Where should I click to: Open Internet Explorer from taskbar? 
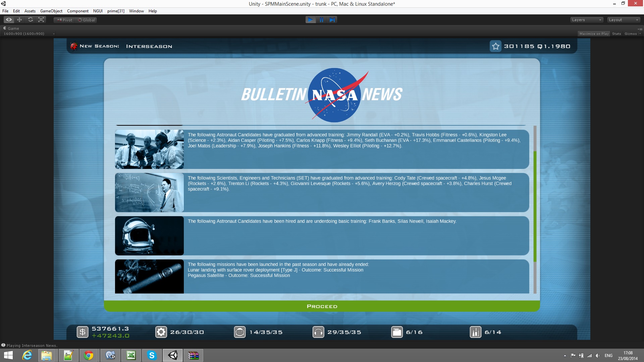tap(27, 355)
